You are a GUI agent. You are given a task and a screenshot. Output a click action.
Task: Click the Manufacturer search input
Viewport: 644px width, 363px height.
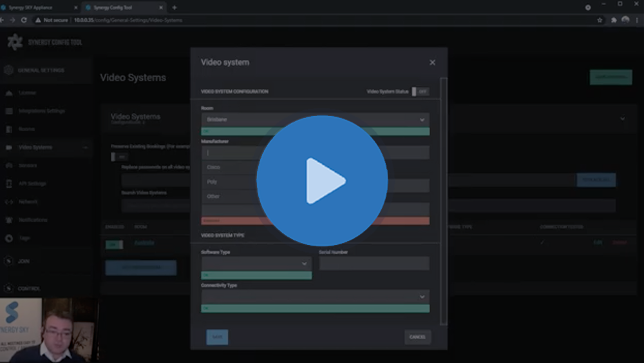[x=315, y=153]
